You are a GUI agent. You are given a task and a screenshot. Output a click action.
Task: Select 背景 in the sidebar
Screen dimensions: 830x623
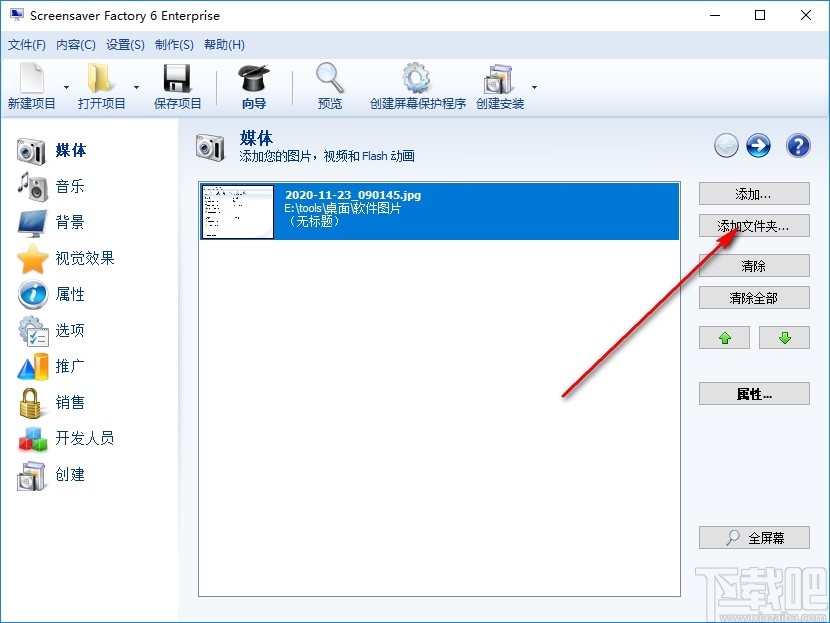[51, 222]
